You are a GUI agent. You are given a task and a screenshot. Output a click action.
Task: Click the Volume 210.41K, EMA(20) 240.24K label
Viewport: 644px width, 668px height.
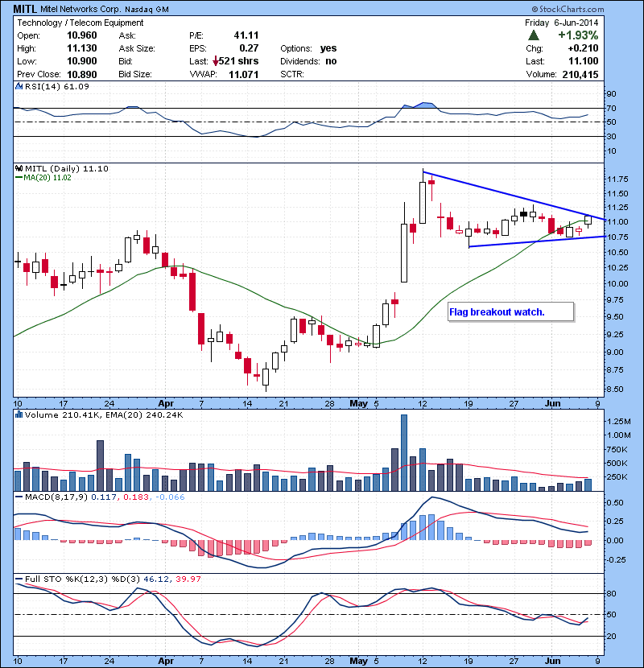pos(104,414)
